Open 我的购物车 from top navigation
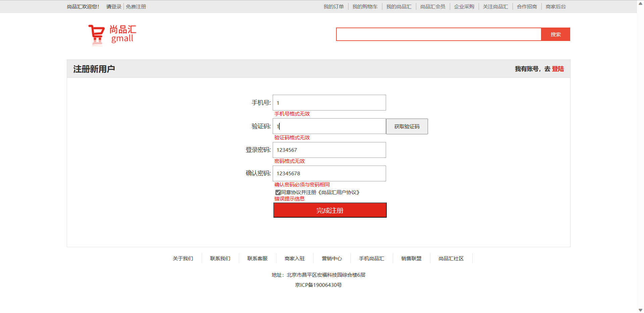Image resolution: width=644 pixels, height=313 pixels. [365, 6]
